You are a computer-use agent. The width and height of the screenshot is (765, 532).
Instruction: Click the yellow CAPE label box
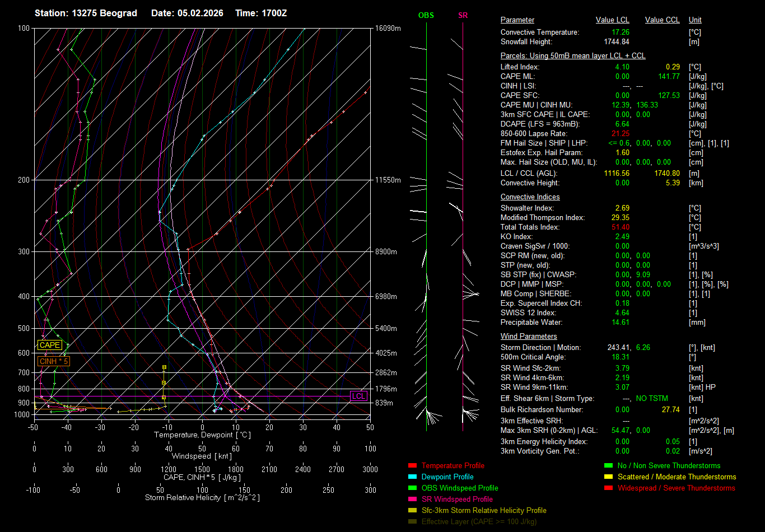pos(49,346)
